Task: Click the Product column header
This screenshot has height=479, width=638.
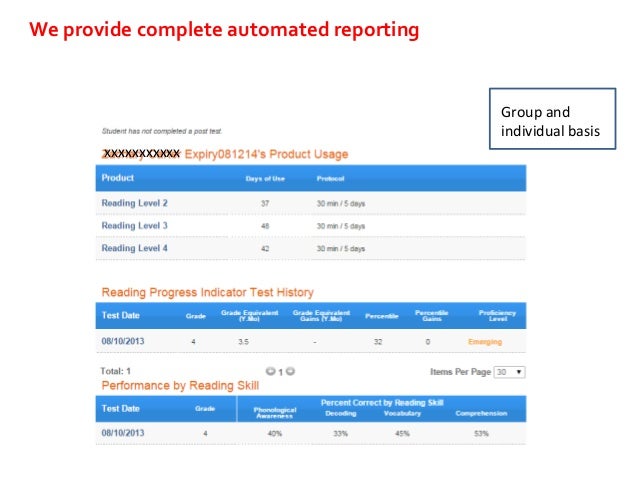Action: pos(118,178)
